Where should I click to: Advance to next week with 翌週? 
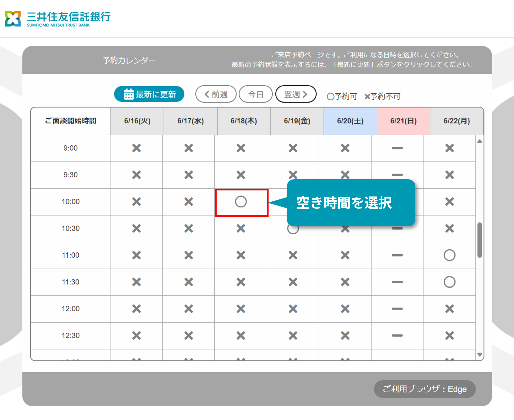(x=296, y=94)
